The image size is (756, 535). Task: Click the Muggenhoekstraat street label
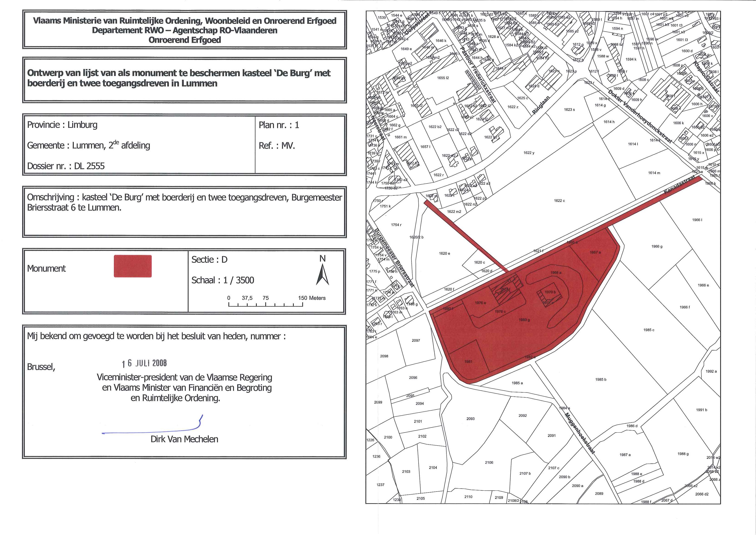coord(580,433)
